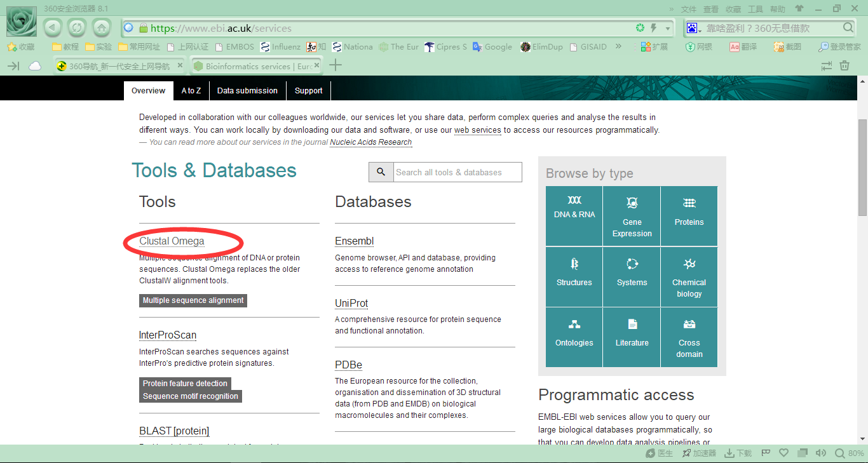Screen dimensions: 868x463
Task: Select the A to Z page tab
Action: point(191,91)
